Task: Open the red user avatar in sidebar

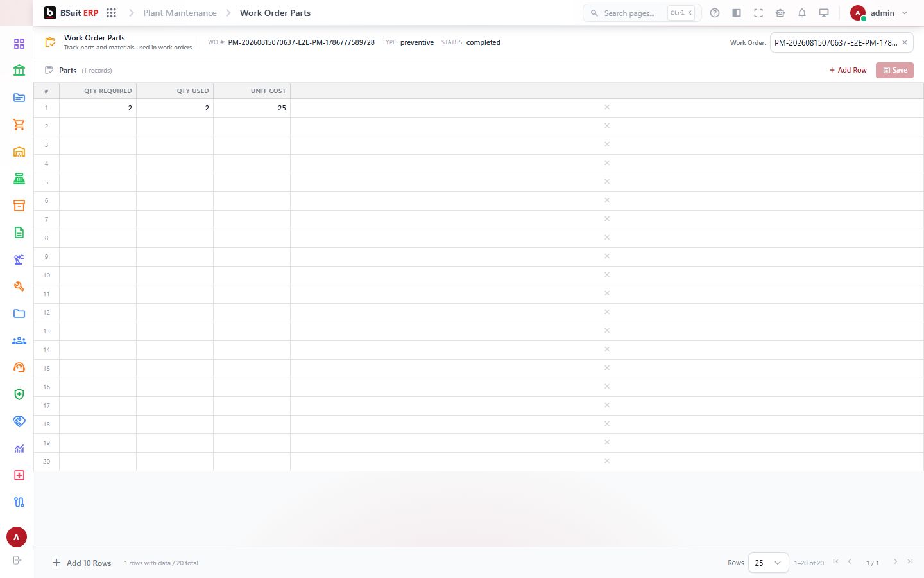Action: tap(17, 537)
